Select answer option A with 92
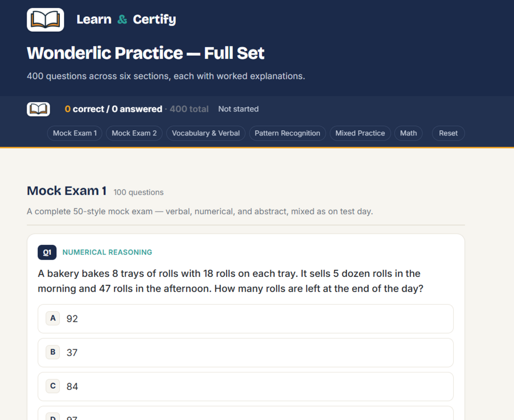This screenshot has width=514, height=420. click(x=245, y=319)
